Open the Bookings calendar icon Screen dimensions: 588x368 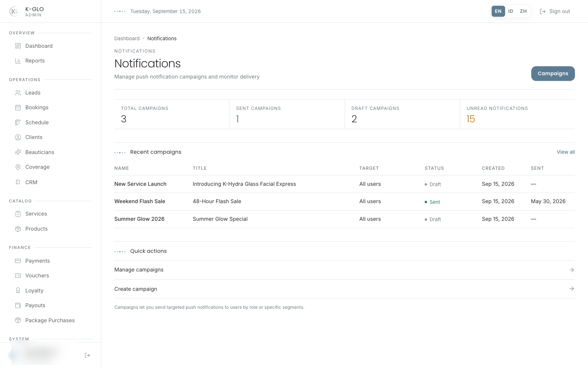(18, 108)
